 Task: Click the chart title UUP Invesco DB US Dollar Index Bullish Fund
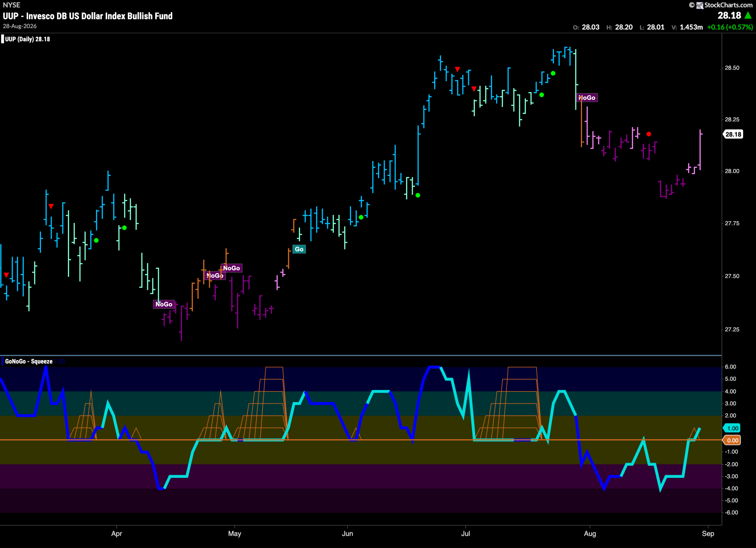tap(88, 16)
